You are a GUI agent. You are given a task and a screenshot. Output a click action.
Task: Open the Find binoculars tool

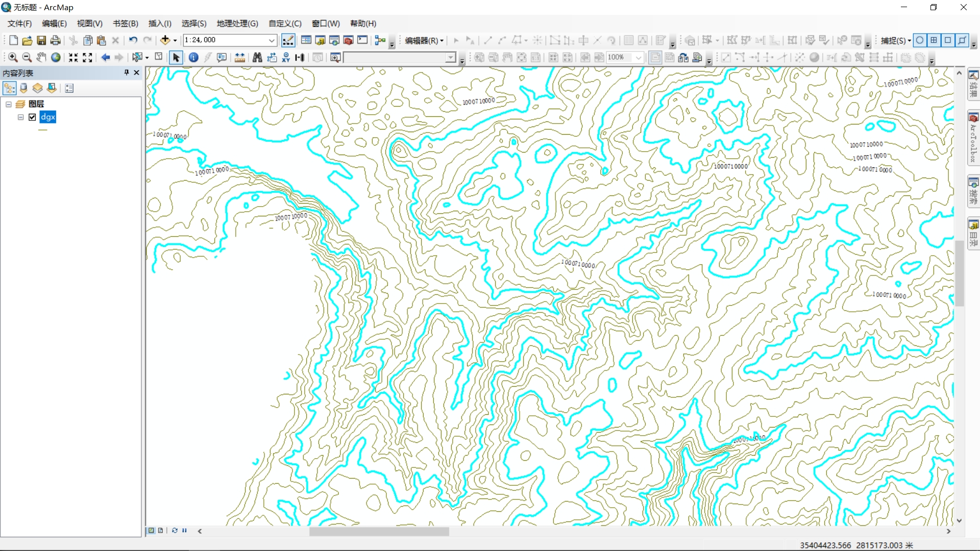point(257,58)
